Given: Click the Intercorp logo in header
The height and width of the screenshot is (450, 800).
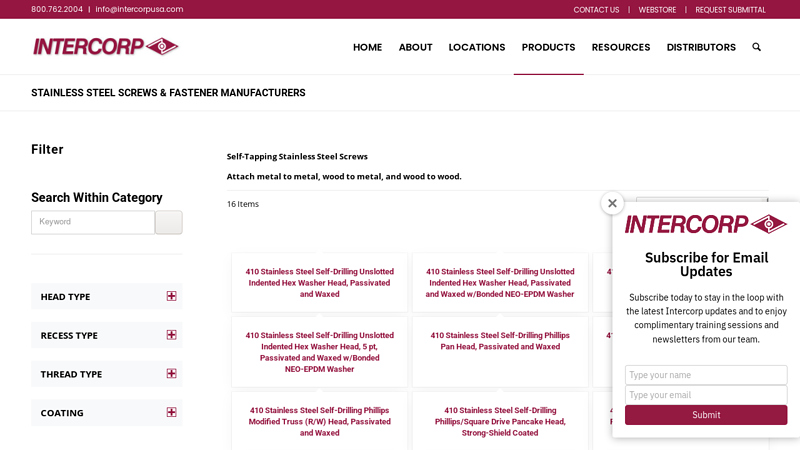Looking at the screenshot, I should pyautogui.click(x=105, y=46).
